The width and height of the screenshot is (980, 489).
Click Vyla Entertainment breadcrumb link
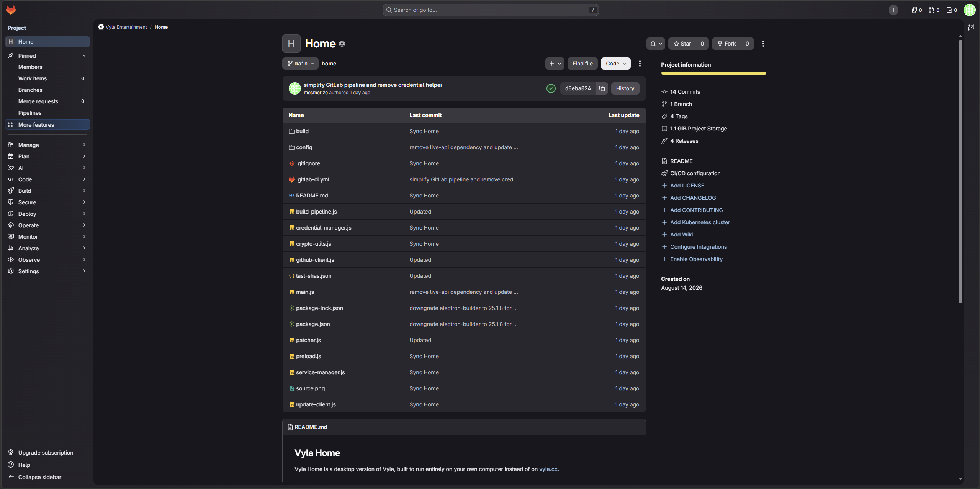(126, 27)
